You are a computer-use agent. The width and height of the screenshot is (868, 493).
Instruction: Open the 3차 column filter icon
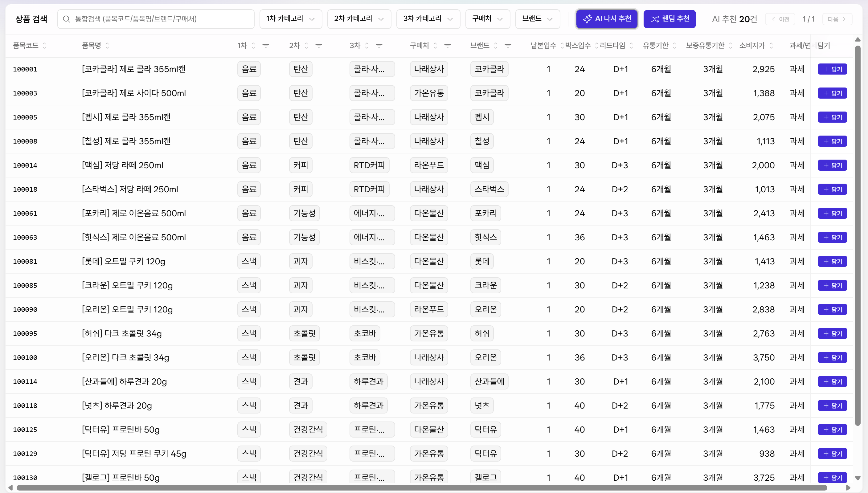(379, 45)
